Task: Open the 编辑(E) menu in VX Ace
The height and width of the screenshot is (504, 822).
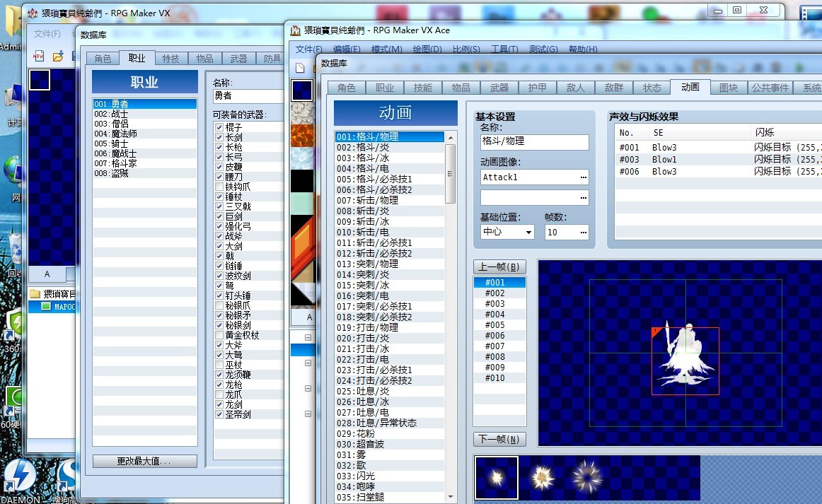Action: pyautogui.click(x=347, y=49)
